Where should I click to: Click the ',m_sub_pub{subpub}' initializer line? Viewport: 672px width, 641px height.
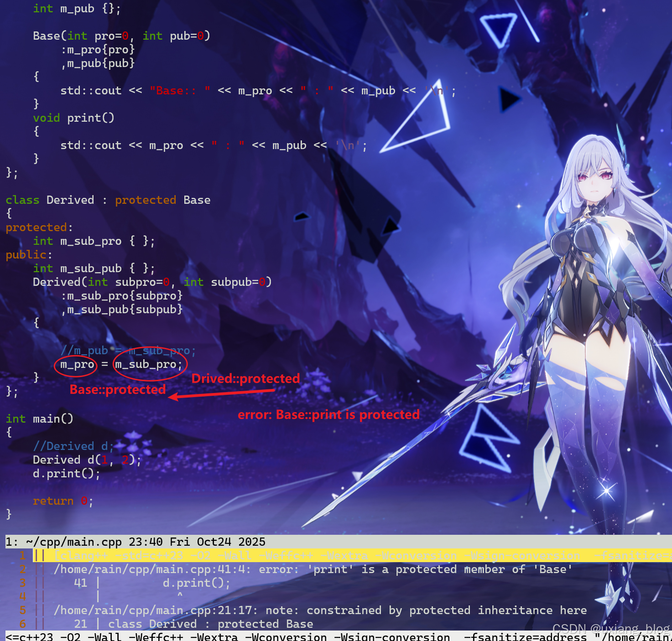coord(122,310)
